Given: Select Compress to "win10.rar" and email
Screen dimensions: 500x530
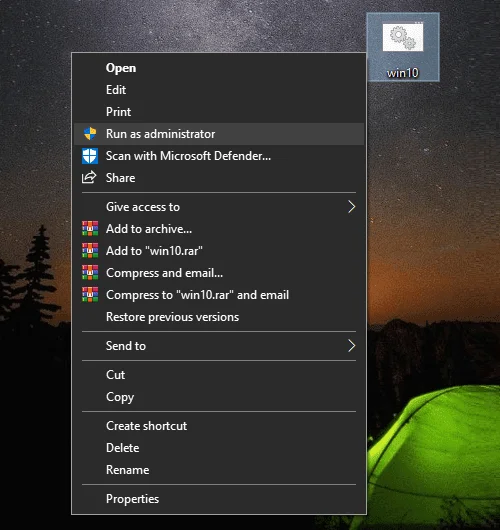Looking at the screenshot, I should pos(219,295).
